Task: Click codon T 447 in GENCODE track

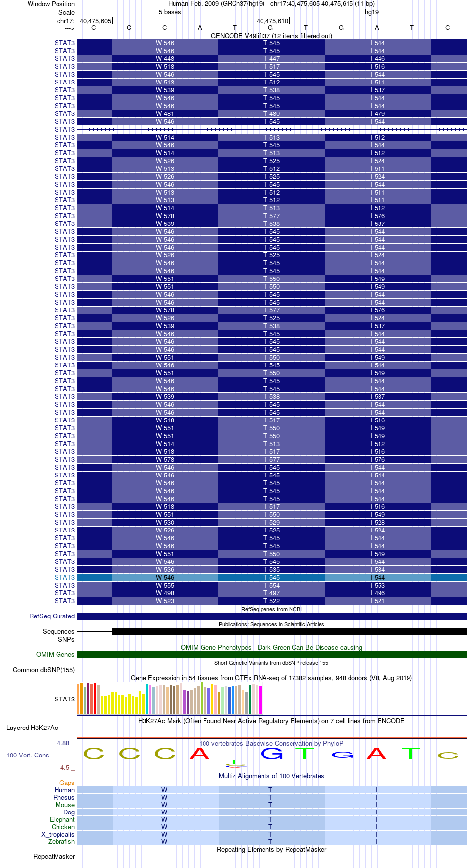Action: [271, 58]
